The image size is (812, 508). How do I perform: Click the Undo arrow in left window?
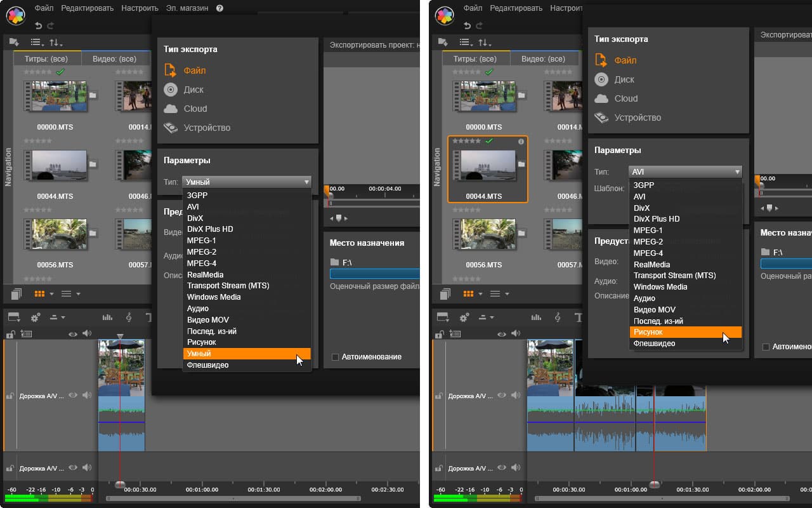(39, 25)
